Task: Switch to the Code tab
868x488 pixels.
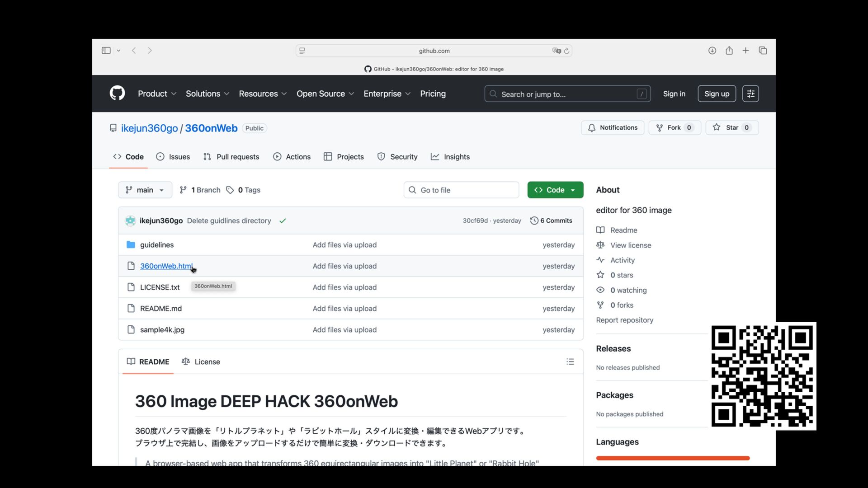Action: [128, 157]
